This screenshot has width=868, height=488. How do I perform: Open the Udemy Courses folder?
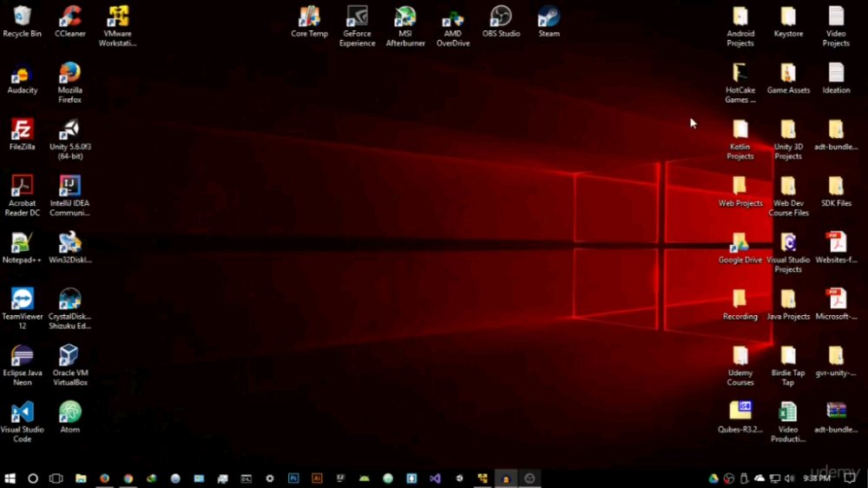click(x=740, y=366)
